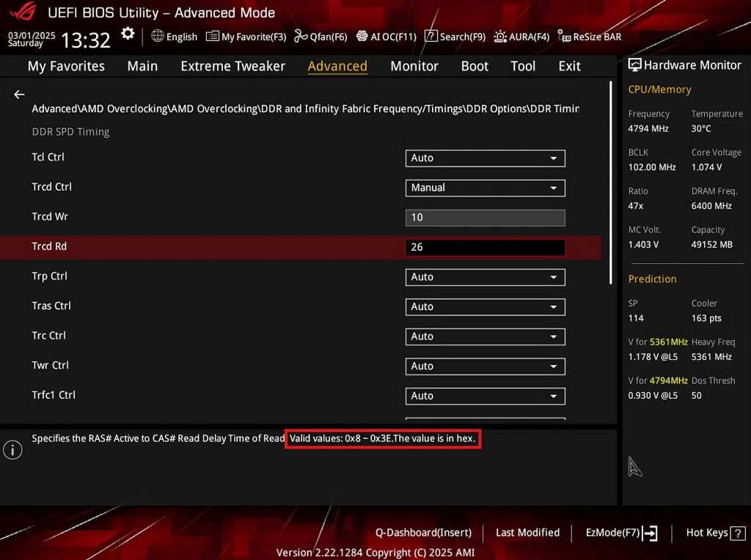Viewport: 751px width, 560px height.
Task: Go to the Exit tab
Action: (569, 66)
